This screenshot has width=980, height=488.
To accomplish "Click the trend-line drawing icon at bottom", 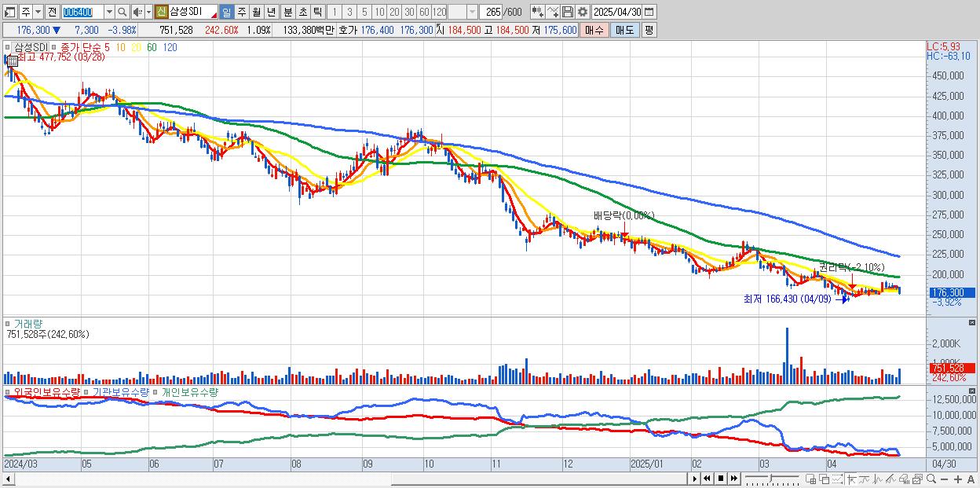I will pos(865,479).
